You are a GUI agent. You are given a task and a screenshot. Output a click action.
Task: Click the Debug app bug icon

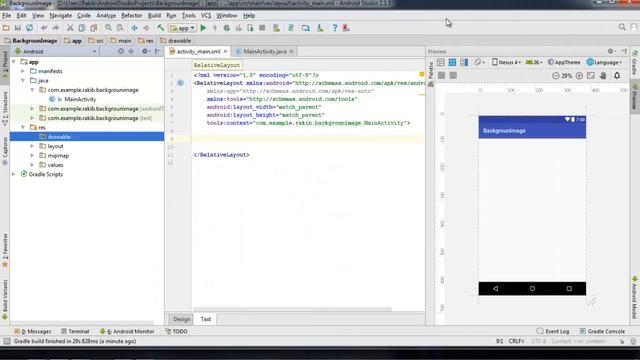(227, 28)
